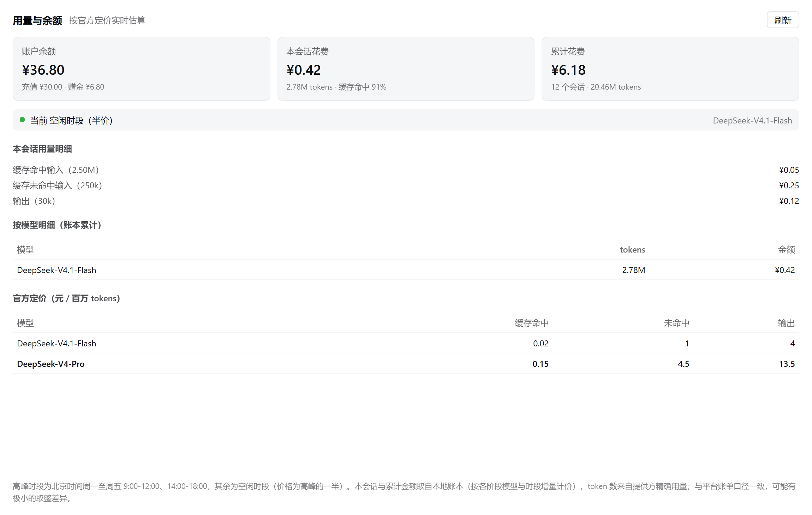
Task: Click the tokens column header
Action: (632, 250)
